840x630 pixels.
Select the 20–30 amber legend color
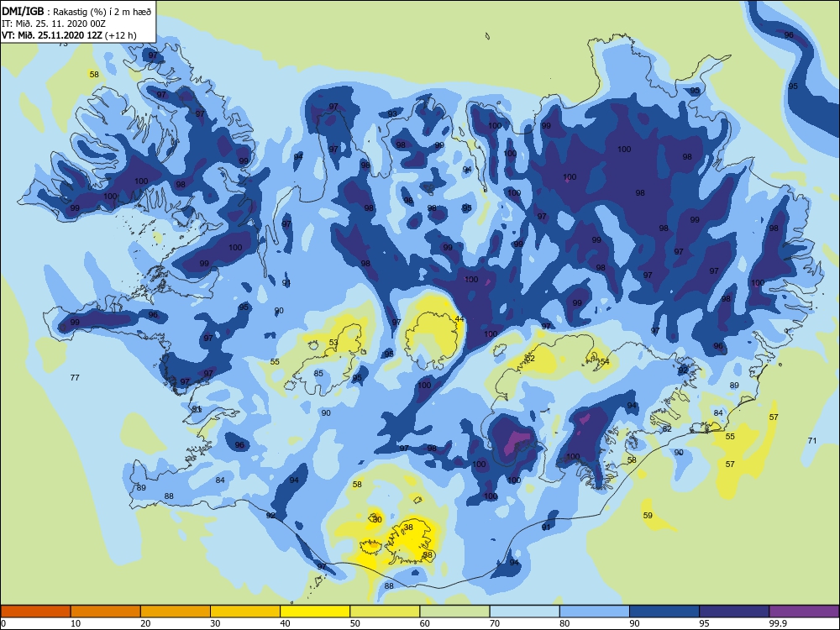(176, 612)
